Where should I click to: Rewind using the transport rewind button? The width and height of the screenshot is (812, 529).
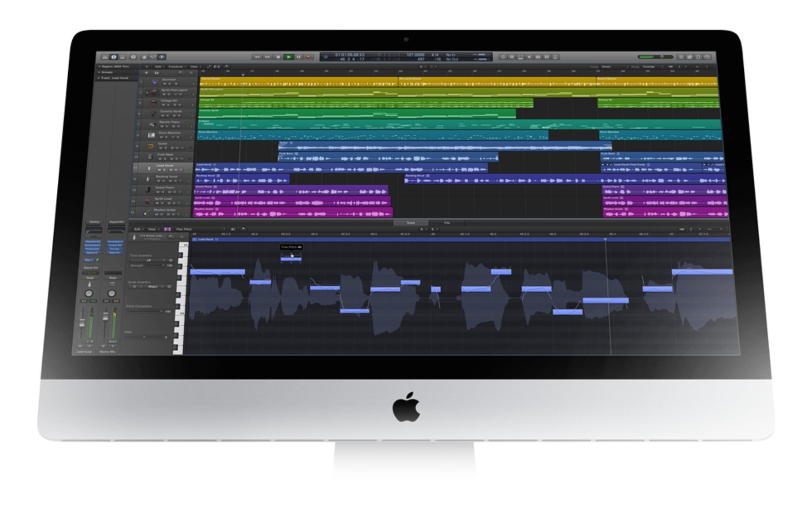point(257,57)
